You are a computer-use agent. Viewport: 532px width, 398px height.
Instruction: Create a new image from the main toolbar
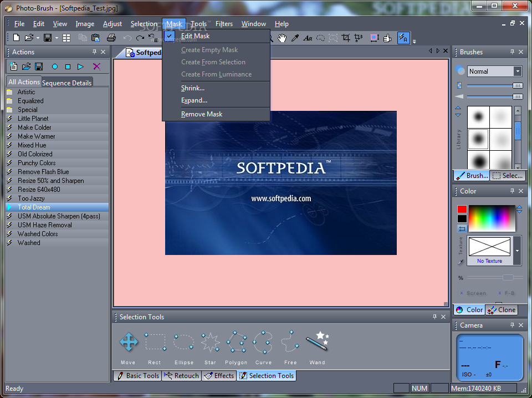point(16,38)
